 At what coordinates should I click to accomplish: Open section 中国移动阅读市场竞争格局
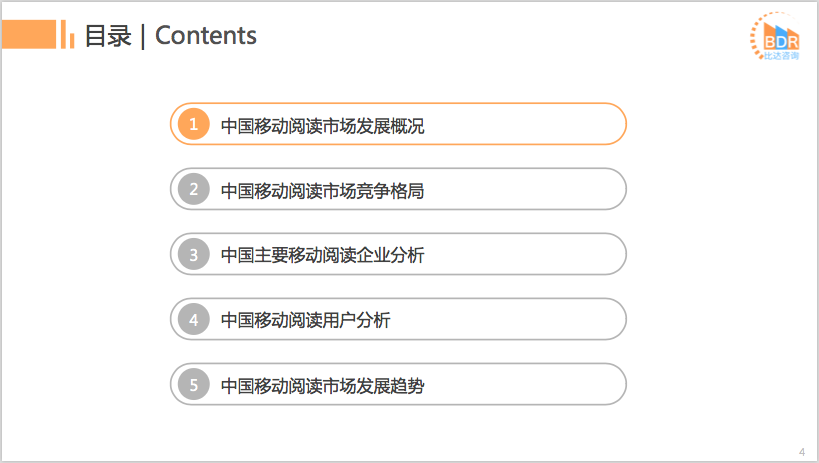pos(322,190)
